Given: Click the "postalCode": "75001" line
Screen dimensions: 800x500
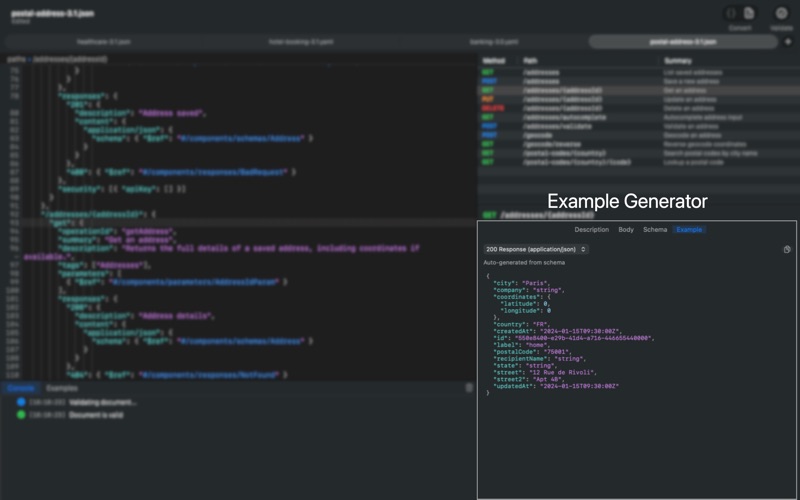Looking at the screenshot, I should tap(532, 352).
